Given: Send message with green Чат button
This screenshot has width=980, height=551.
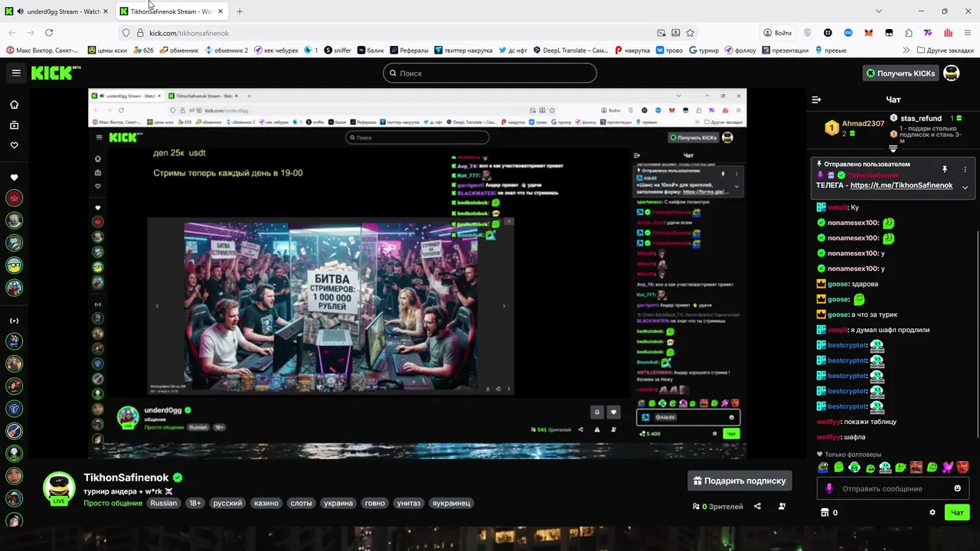Looking at the screenshot, I should (957, 513).
